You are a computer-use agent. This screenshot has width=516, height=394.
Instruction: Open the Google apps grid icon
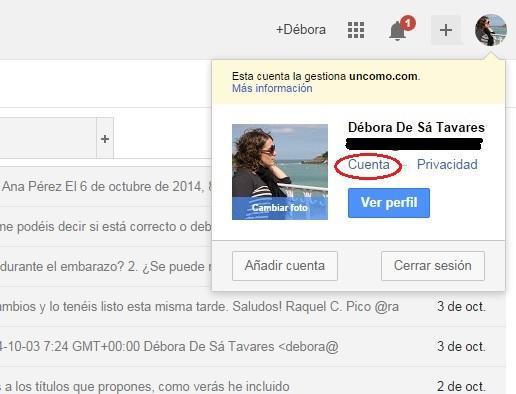tap(356, 30)
